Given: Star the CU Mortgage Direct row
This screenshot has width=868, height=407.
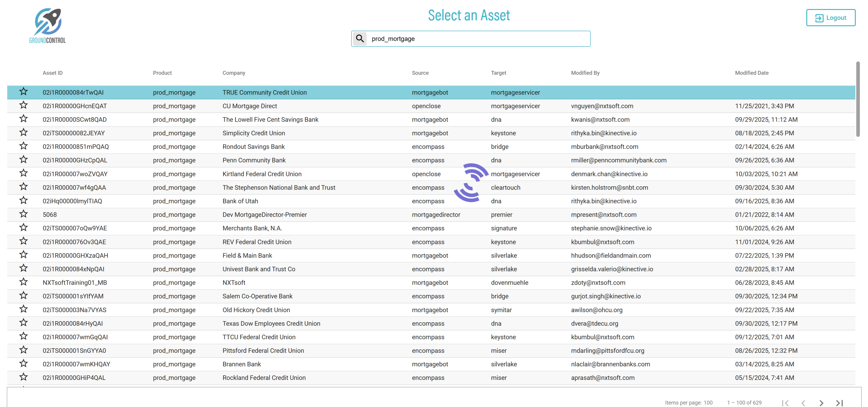Looking at the screenshot, I should [x=23, y=106].
